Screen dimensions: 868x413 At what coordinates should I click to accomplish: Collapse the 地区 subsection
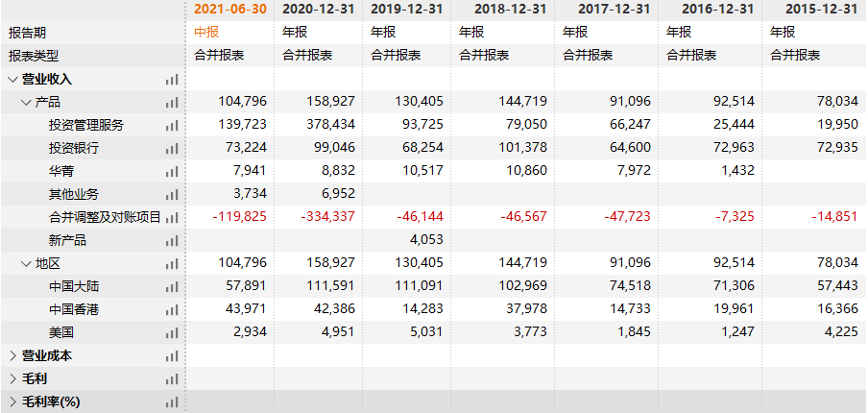[26, 264]
